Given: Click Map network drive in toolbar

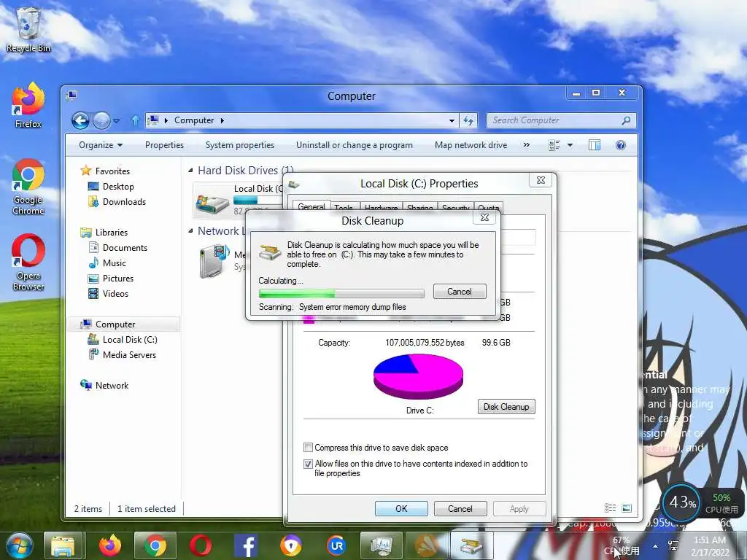Looking at the screenshot, I should pyautogui.click(x=471, y=145).
